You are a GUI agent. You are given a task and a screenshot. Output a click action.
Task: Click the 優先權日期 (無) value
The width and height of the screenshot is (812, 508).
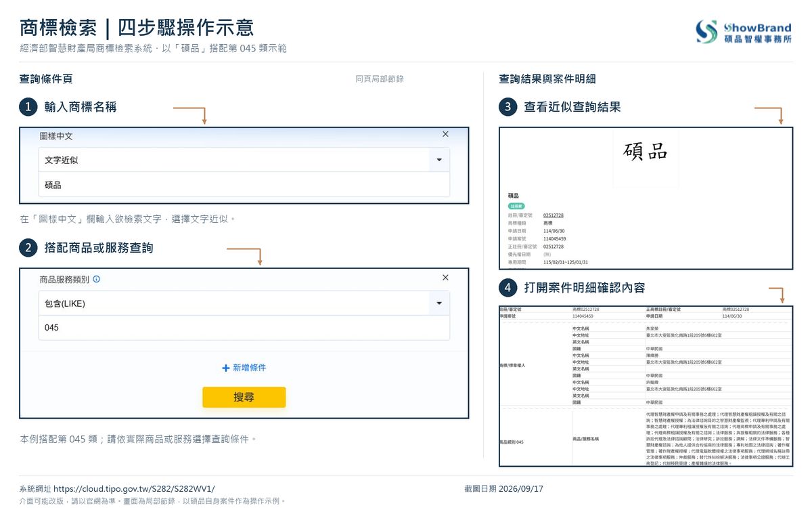tap(547, 254)
